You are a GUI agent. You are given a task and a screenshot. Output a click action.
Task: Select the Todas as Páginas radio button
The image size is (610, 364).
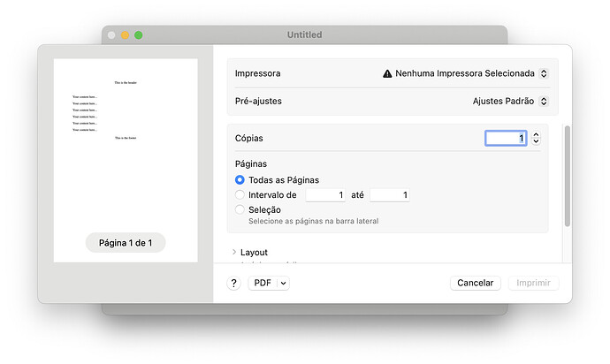pos(240,179)
